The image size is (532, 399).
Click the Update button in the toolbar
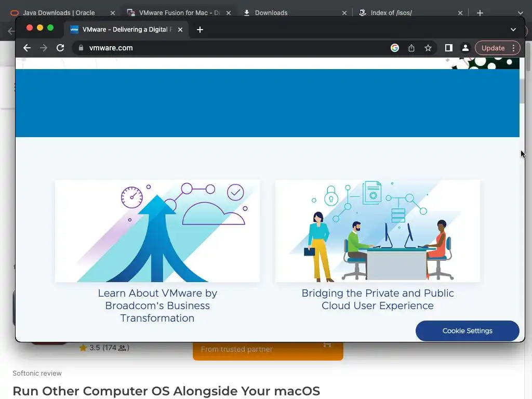(x=493, y=48)
